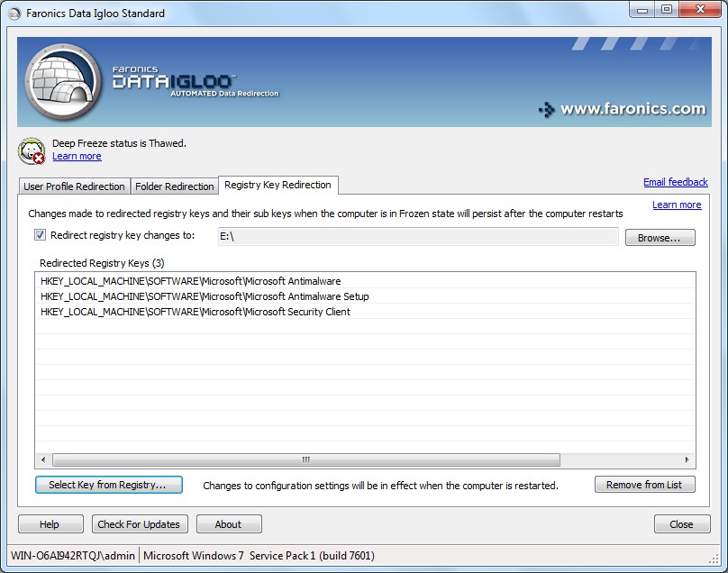Viewport: 728px width, 573px height.
Task: Open Learn more link in registry tab
Action: coord(677,205)
